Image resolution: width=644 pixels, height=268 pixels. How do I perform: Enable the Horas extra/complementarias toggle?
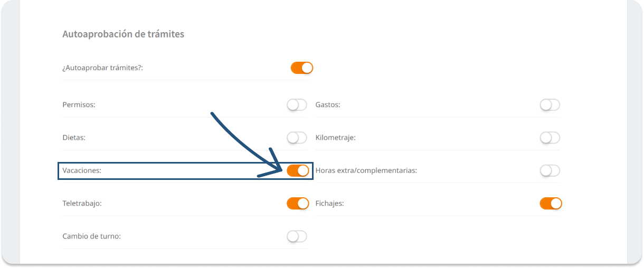tap(550, 170)
